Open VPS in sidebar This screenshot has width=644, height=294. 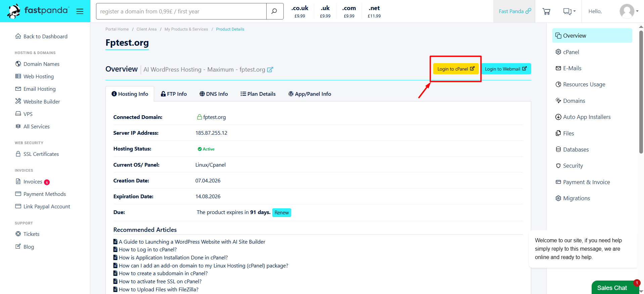click(24, 114)
